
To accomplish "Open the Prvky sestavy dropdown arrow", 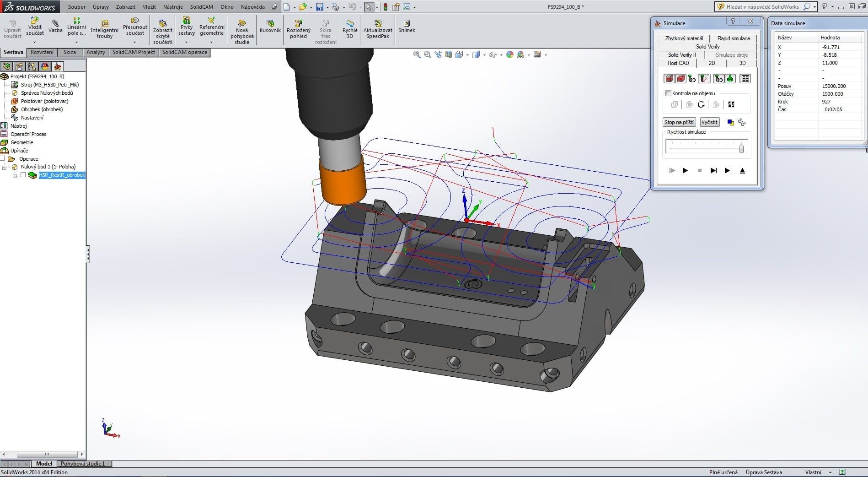I will 187,42.
